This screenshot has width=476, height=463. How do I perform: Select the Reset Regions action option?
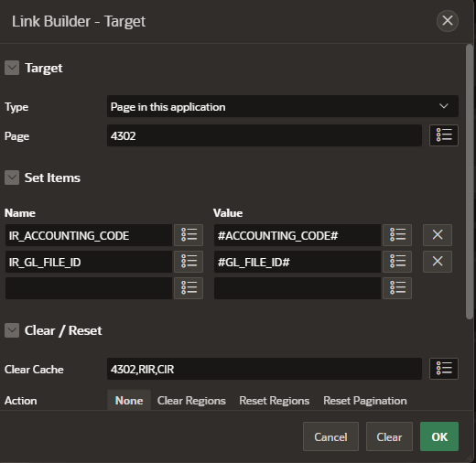275,401
